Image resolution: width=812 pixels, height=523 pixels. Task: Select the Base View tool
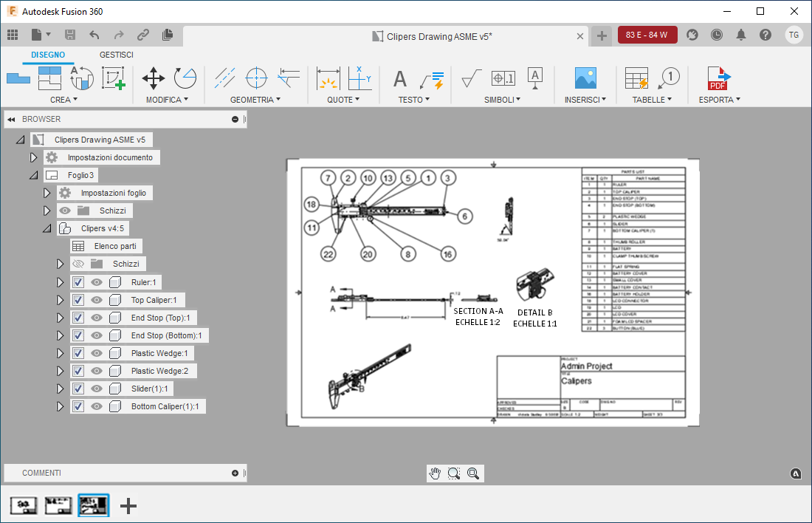pos(18,79)
